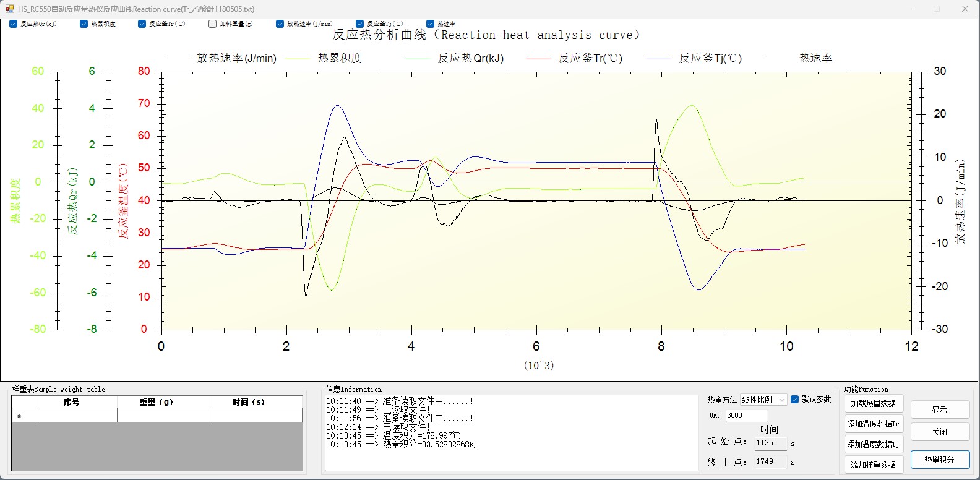Viewport: 980px width, 480px height.
Task: Toggle the 热累积度 curve checkbox
Action: coord(84,24)
